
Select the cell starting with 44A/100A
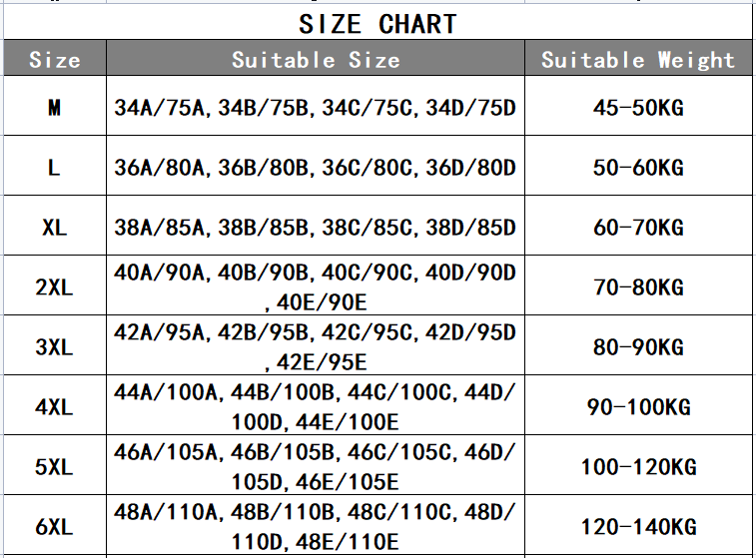pos(316,407)
